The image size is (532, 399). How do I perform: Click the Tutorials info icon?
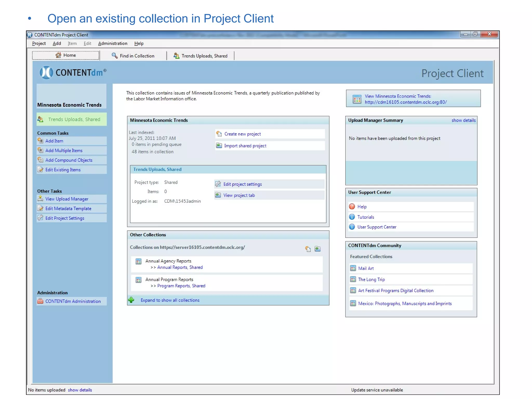[x=352, y=217]
